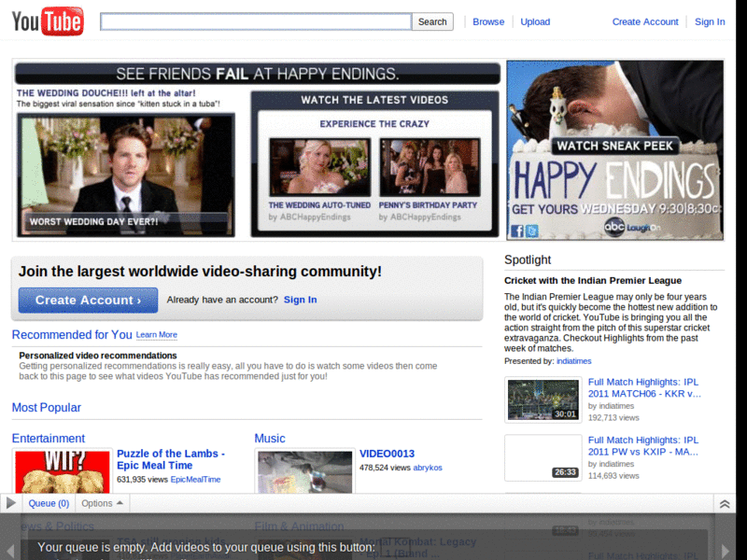
Task: Click the Search button
Action: pos(432,21)
